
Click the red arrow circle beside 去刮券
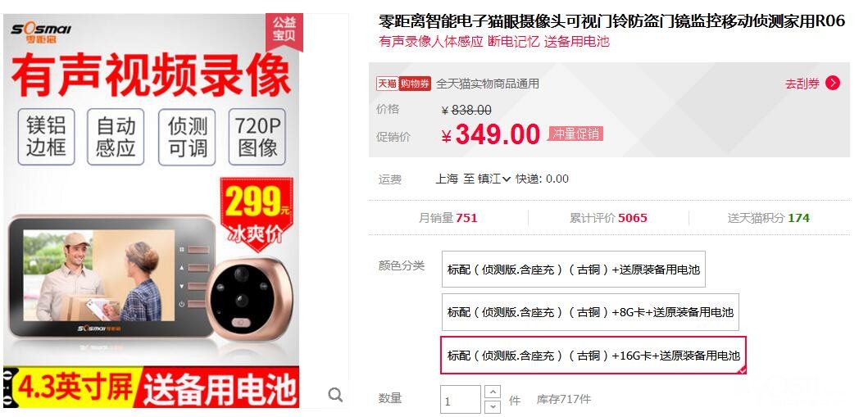[833, 83]
